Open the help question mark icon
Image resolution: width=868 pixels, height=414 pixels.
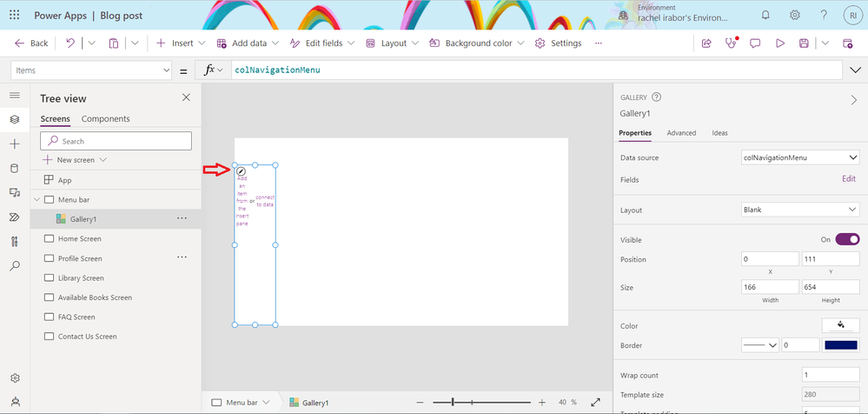824,16
